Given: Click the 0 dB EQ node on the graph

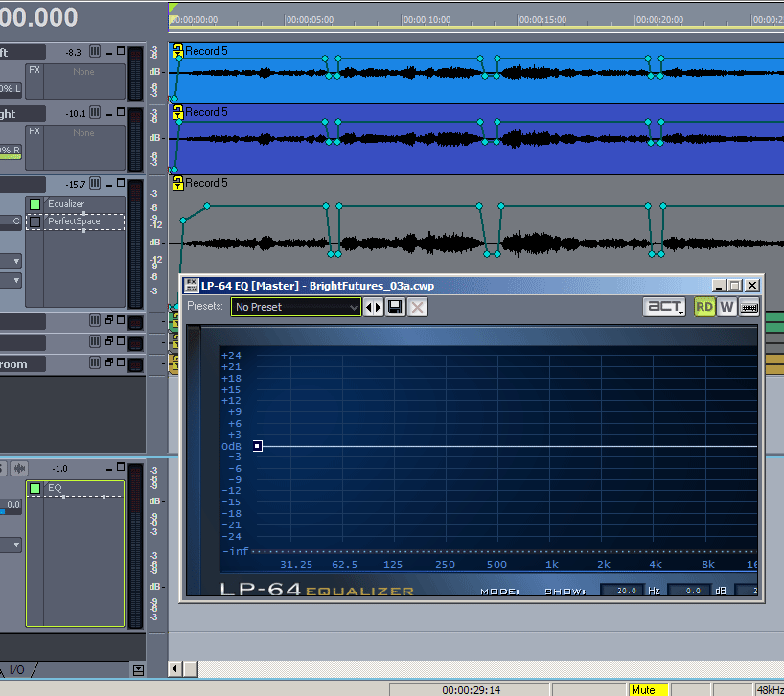Looking at the screenshot, I should (x=258, y=446).
